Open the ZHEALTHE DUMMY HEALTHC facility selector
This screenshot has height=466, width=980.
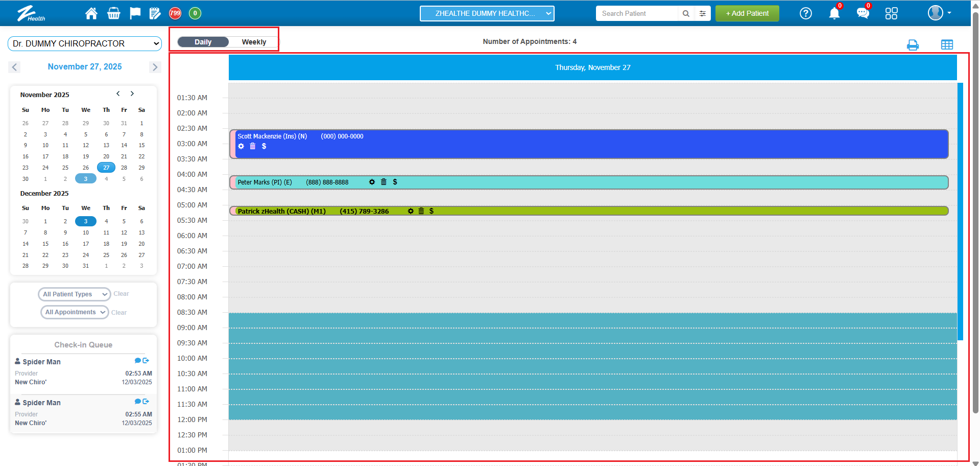tap(487, 14)
